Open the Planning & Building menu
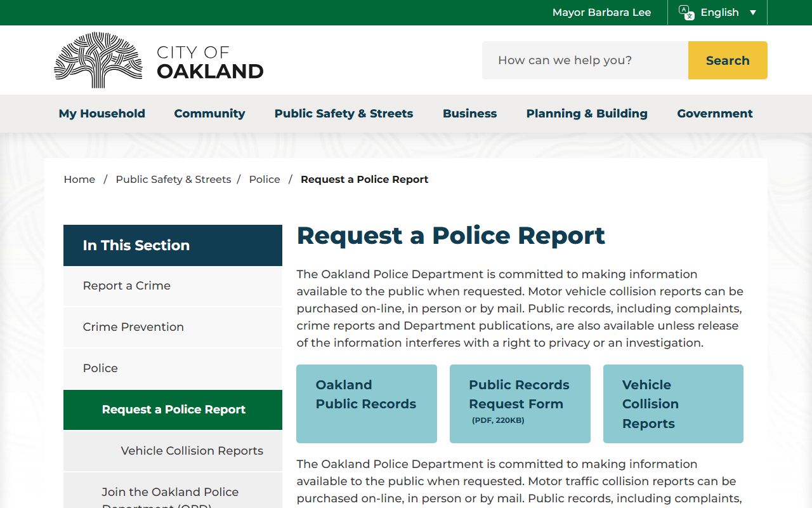The image size is (812, 508). pyautogui.click(x=587, y=114)
